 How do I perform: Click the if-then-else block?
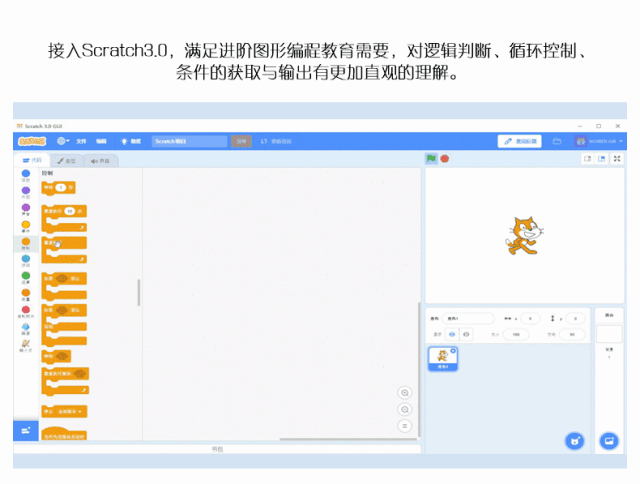click(64, 325)
